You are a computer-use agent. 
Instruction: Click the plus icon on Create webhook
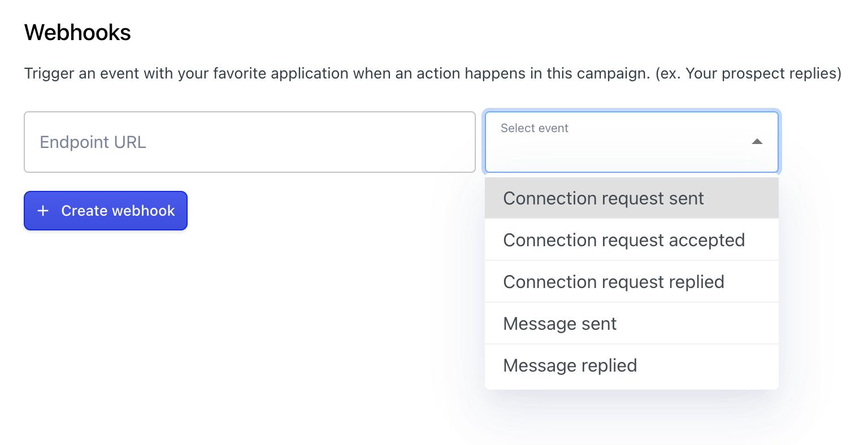43,211
